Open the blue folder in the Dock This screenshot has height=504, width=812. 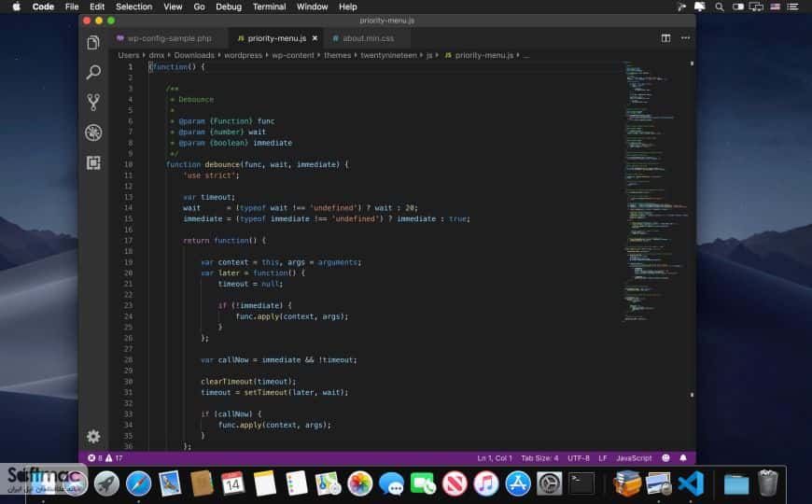click(735, 484)
